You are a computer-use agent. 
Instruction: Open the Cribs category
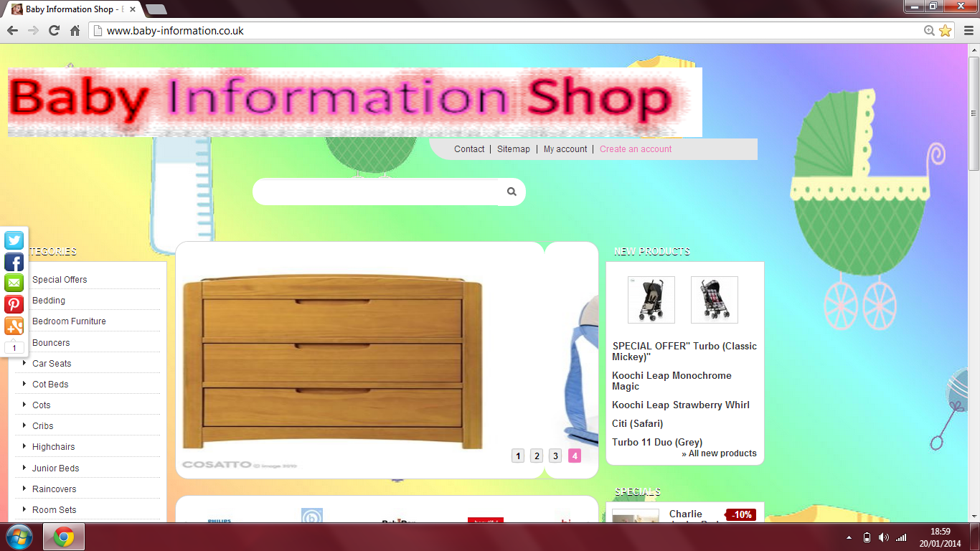tap(43, 426)
